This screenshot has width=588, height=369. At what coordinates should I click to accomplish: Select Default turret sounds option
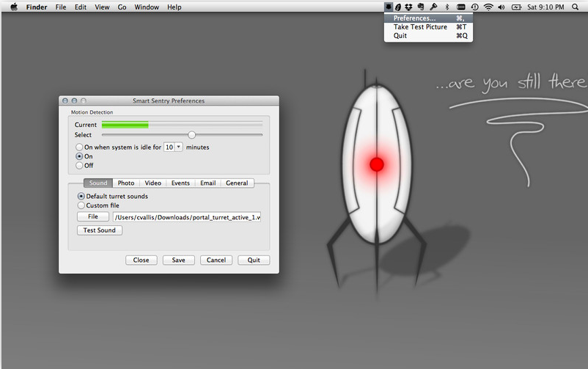[x=81, y=197]
